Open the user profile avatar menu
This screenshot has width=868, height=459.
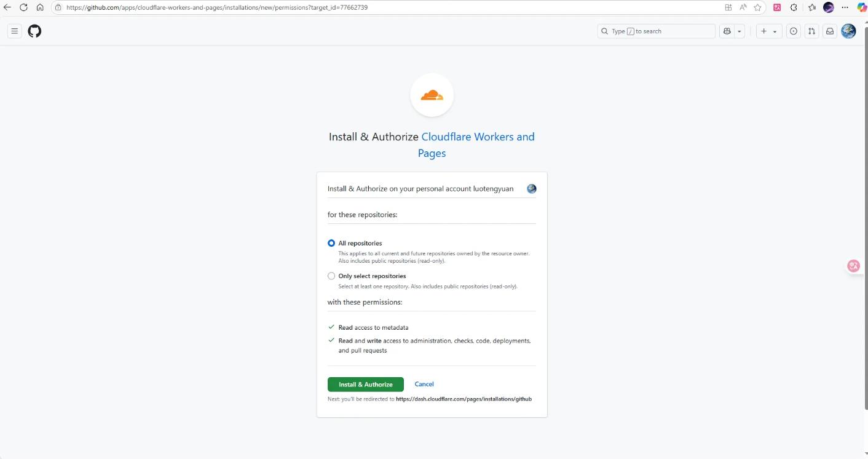click(848, 31)
